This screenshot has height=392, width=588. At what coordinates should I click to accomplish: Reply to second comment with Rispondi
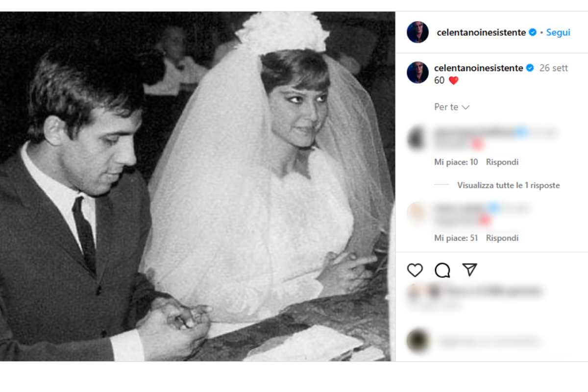click(x=502, y=238)
